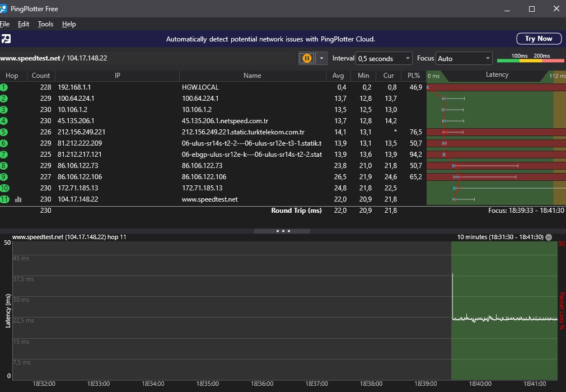Screen dimensions: 566x392
Task: Pause the trace with the orange pause button
Action: tap(306, 58)
